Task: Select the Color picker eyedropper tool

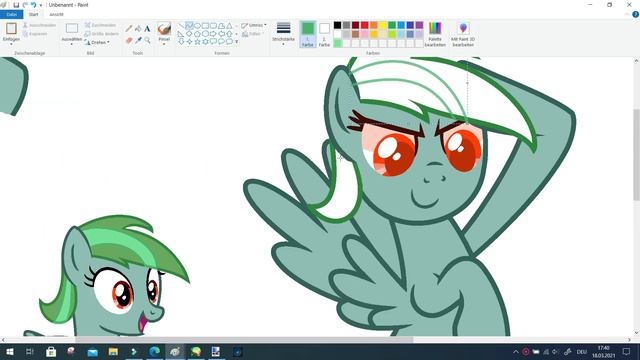Action: click(x=138, y=40)
